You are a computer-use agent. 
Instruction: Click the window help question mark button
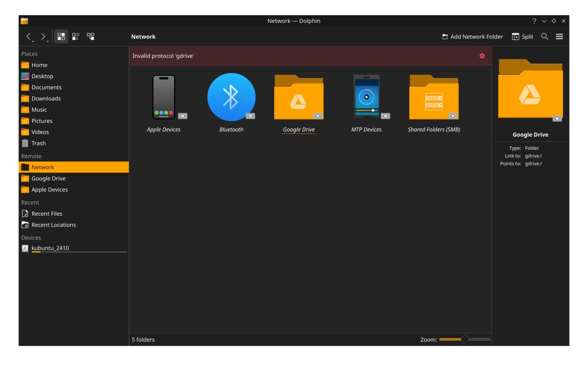(x=534, y=21)
